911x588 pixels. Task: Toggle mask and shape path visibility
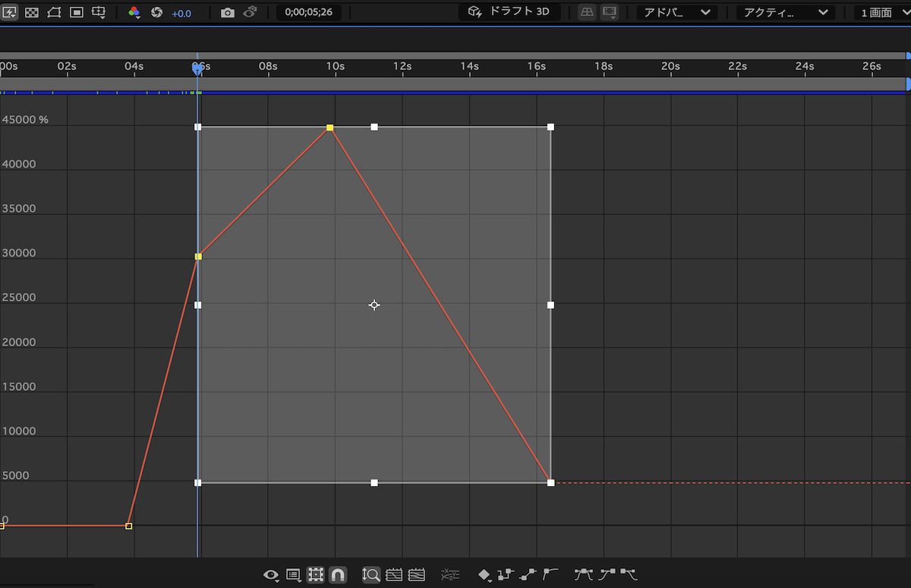pos(54,13)
